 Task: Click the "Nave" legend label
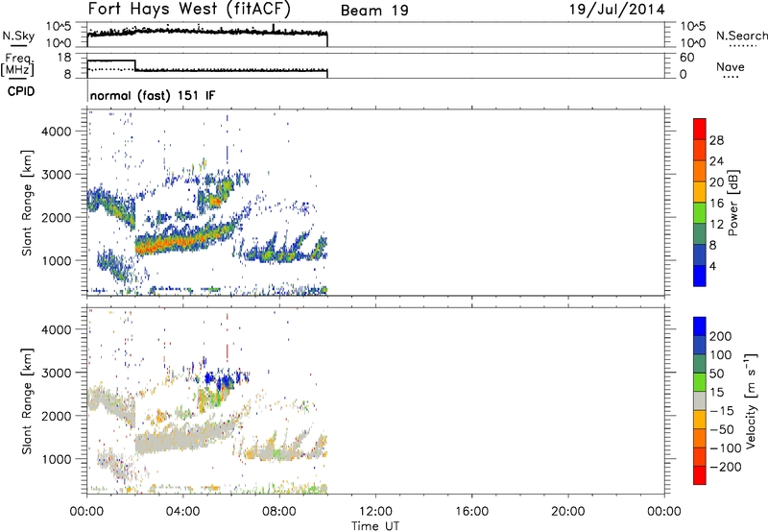731,66
